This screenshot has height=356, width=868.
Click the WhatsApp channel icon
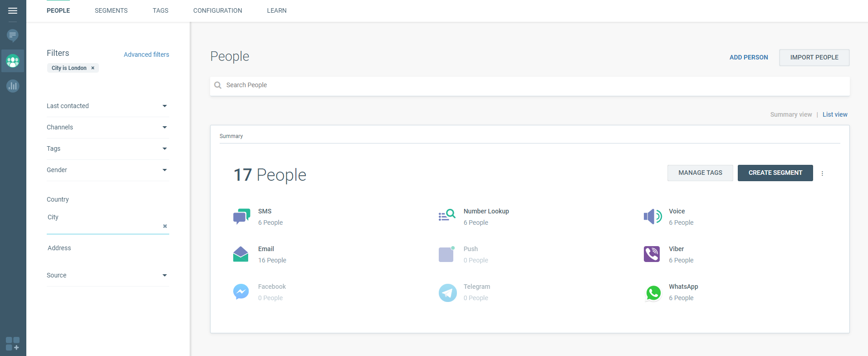click(653, 293)
